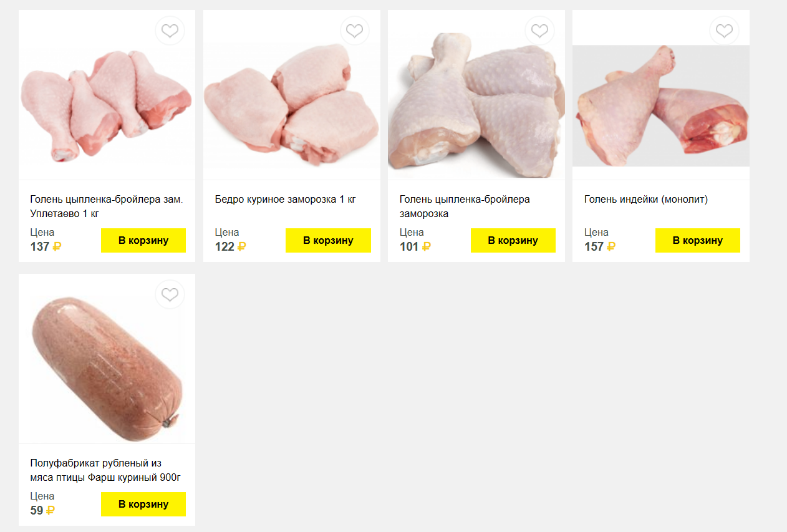Favorite the Фарш куриный 900г product

[x=170, y=294]
